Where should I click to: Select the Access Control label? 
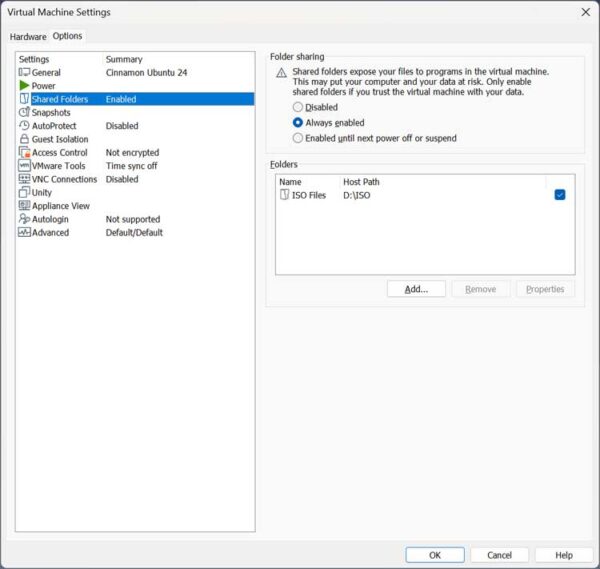click(60, 153)
